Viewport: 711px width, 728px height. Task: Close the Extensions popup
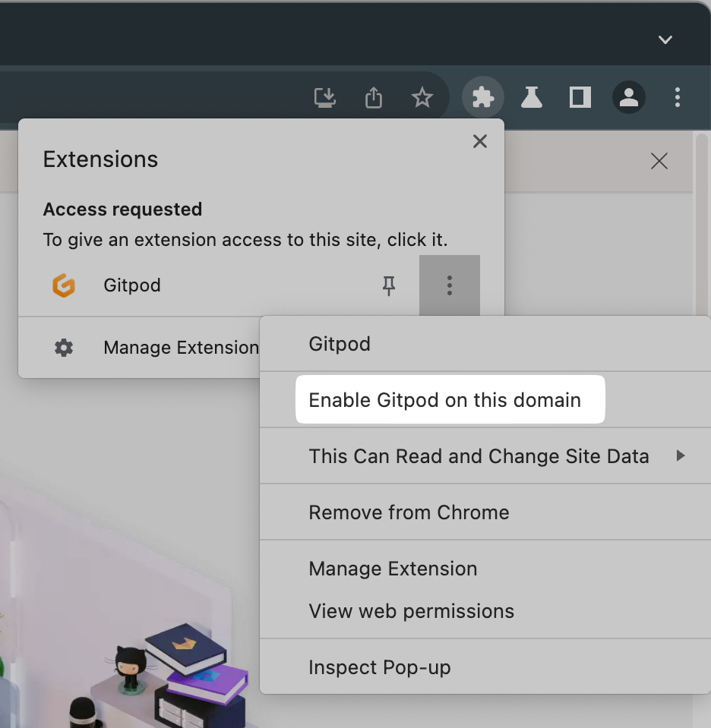(x=479, y=141)
